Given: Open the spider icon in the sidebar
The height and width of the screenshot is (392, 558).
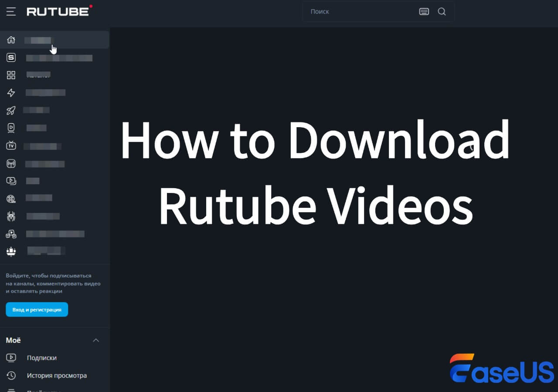Looking at the screenshot, I should click(11, 216).
